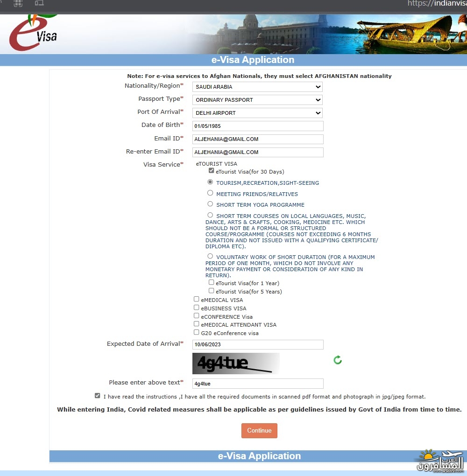Toggle the instructions agreement checkbox
Viewport: 467px width, 476px height.
[x=97, y=396]
